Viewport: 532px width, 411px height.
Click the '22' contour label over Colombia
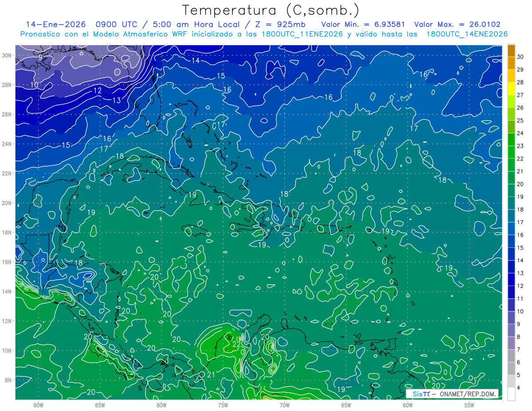click(237, 344)
